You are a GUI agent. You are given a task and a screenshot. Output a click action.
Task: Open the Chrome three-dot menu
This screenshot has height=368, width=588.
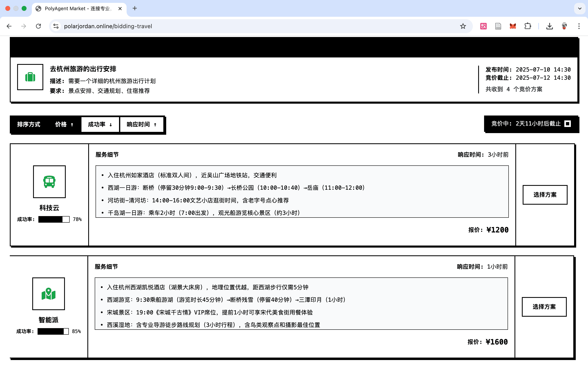tap(579, 26)
